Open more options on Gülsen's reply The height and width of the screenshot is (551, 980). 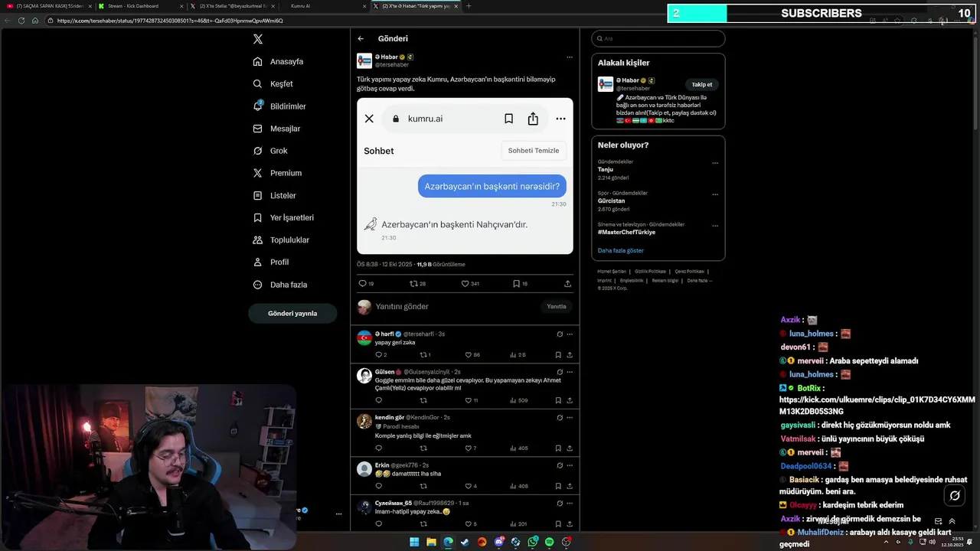pyautogui.click(x=570, y=372)
